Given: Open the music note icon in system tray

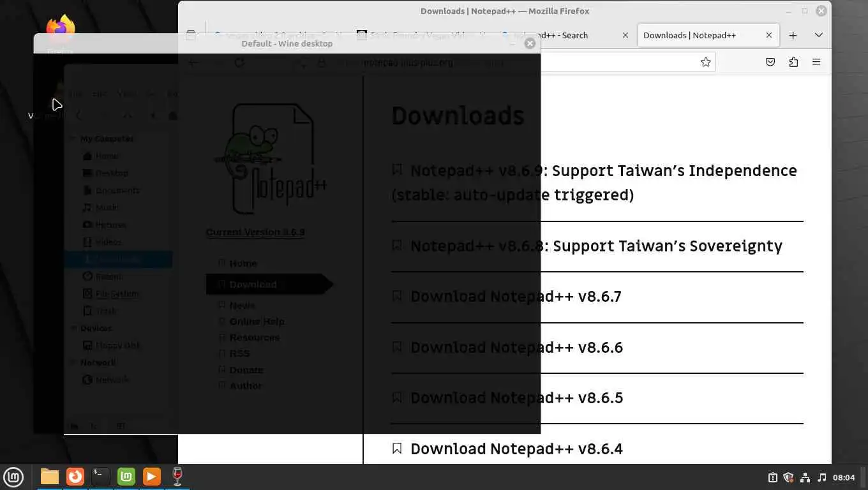Looking at the screenshot, I should coord(821,477).
